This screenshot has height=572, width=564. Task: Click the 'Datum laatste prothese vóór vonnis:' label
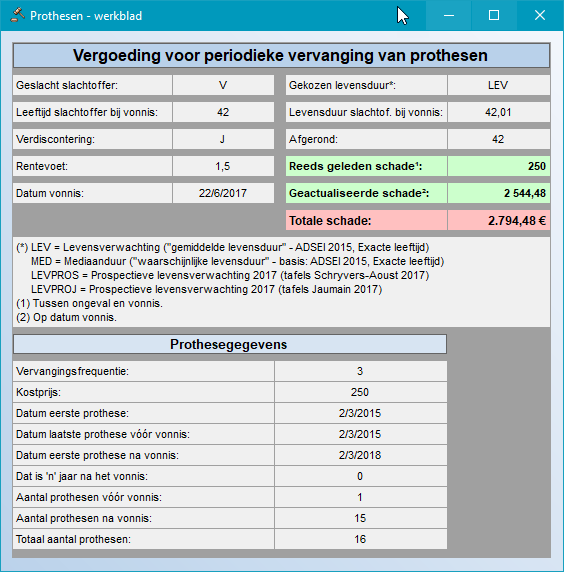[x=143, y=434]
